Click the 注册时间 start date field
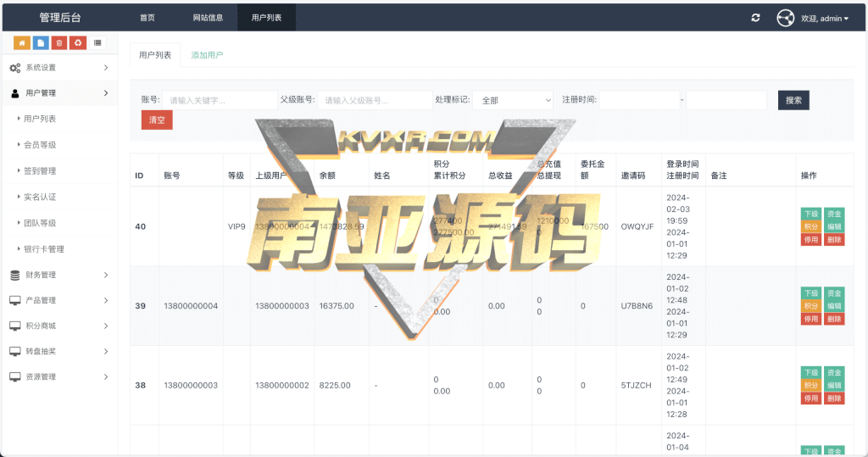 pyautogui.click(x=639, y=100)
